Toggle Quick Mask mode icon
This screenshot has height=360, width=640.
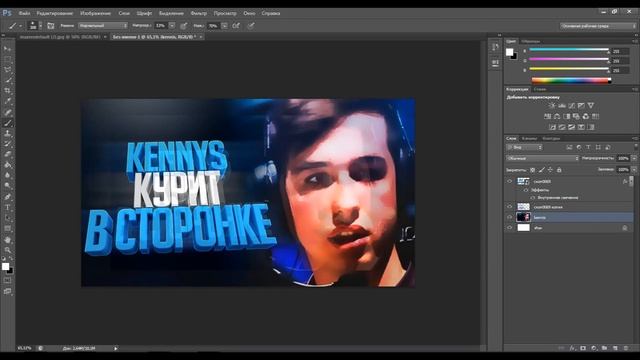8,280
